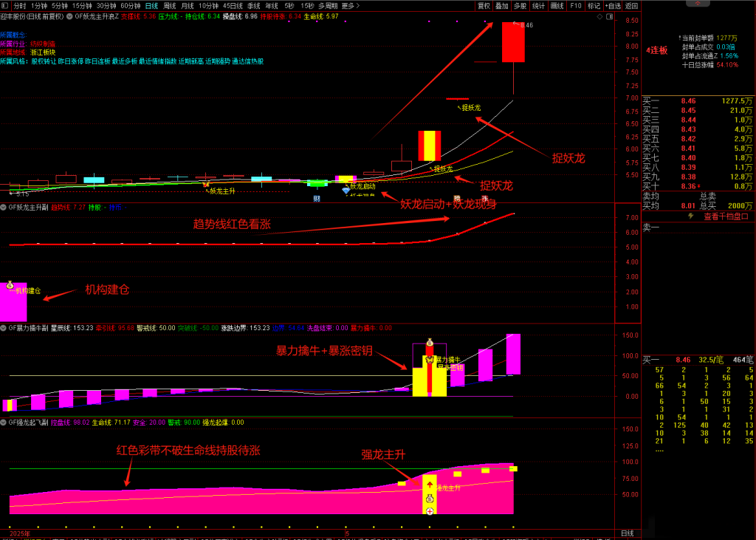Click the blue diamond 妖龙启动 signal icon
Screen dimensions: 756x540
point(346,191)
